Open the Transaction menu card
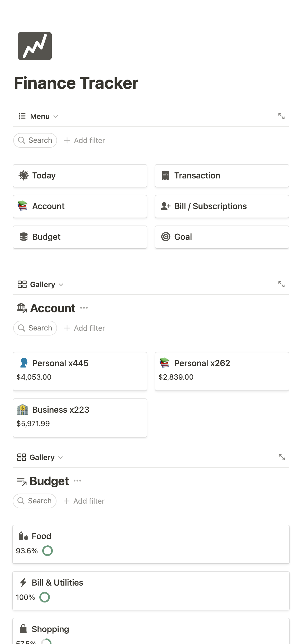 [222, 176]
